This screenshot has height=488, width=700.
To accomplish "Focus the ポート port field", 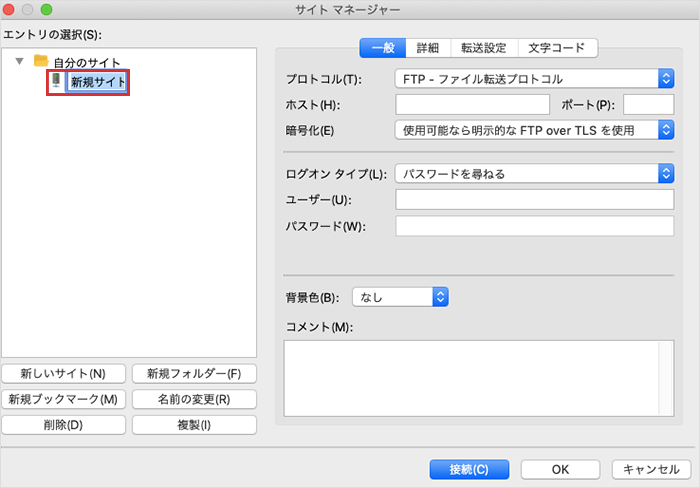I will (648, 104).
